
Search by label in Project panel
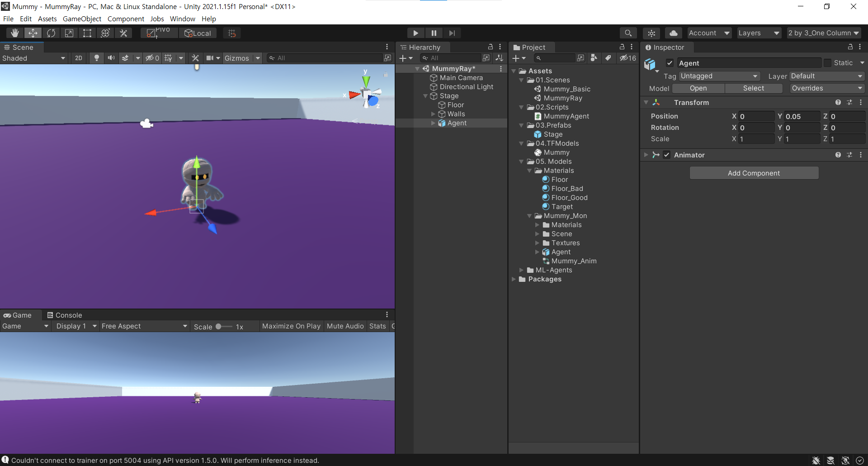click(608, 58)
